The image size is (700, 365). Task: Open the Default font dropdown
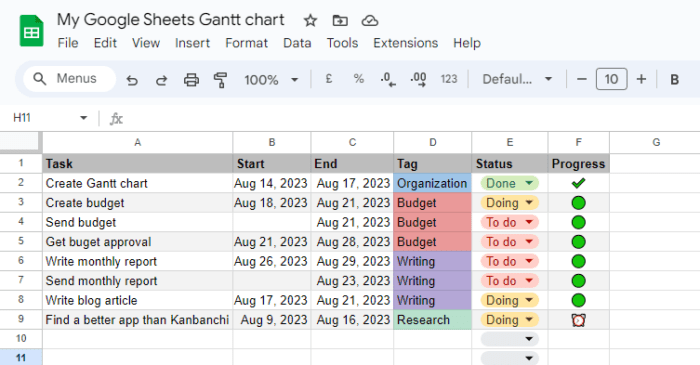click(517, 79)
